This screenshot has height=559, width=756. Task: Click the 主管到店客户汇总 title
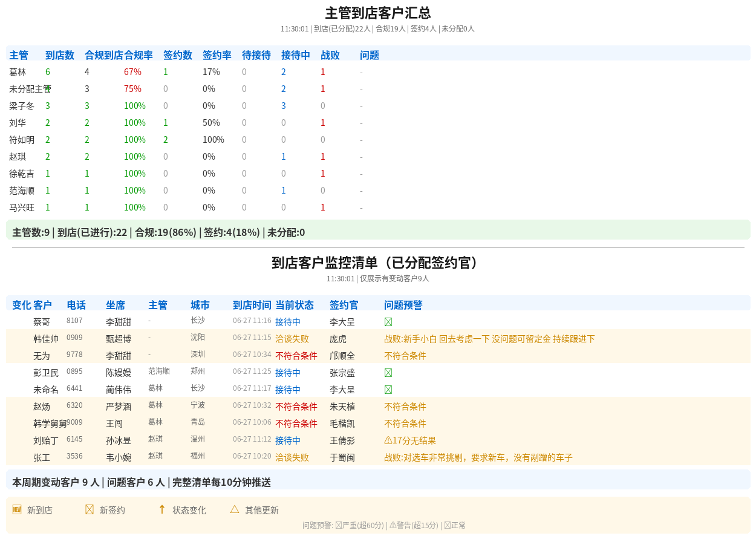(378, 13)
